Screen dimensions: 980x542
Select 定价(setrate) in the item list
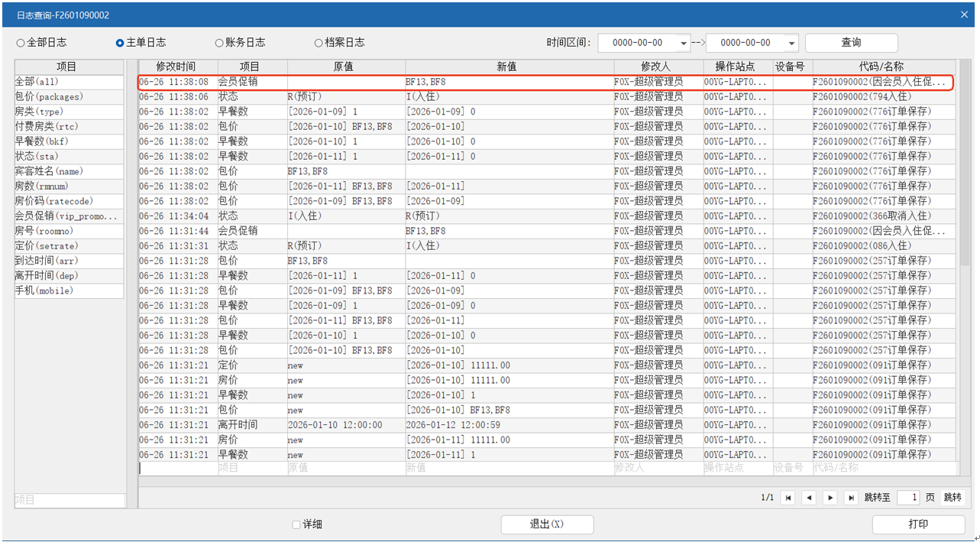point(69,246)
